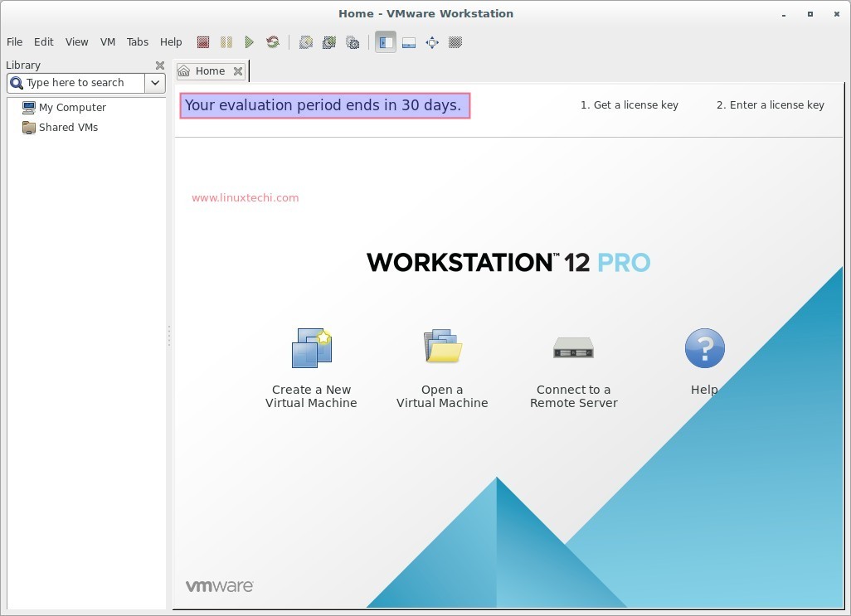This screenshot has width=851, height=616.
Task: Close the Library panel
Action: 159,65
